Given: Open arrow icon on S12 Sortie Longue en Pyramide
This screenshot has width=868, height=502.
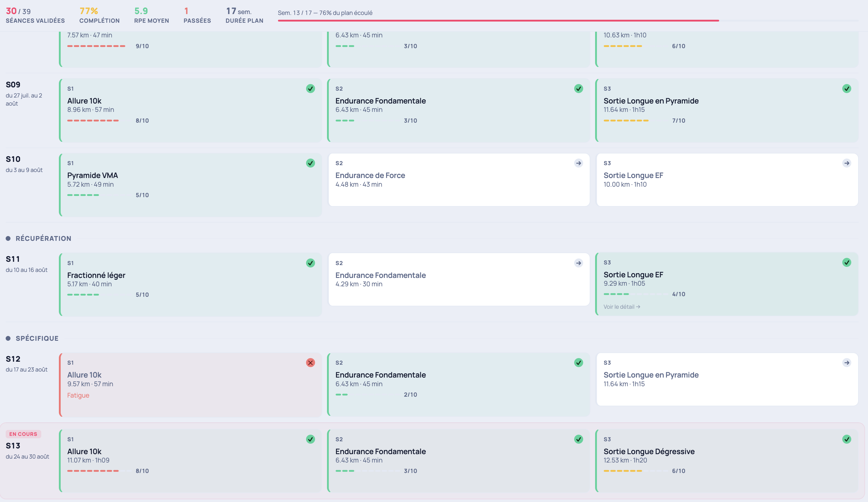Looking at the screenshot, I should 847,363.
